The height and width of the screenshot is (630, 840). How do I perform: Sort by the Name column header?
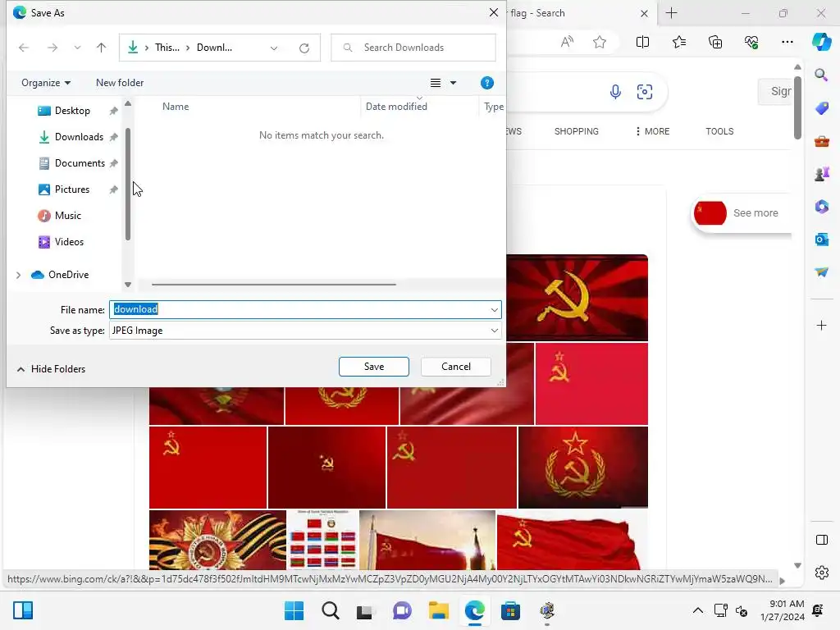[x=176, y=107]
